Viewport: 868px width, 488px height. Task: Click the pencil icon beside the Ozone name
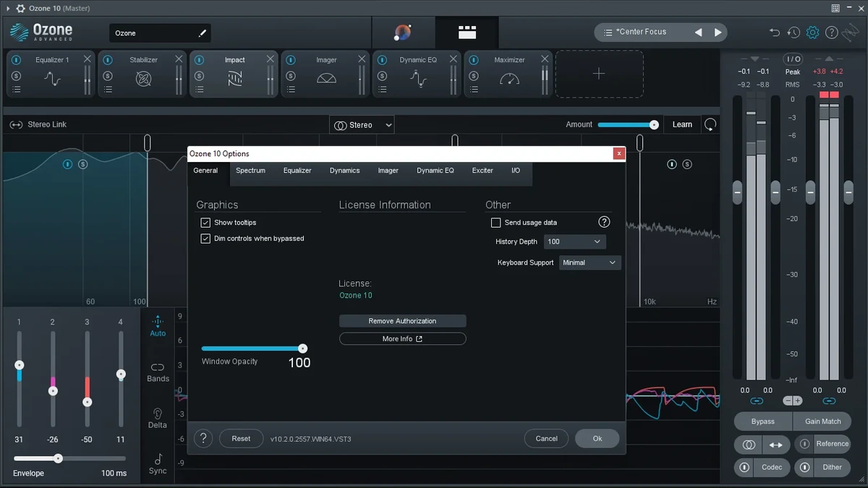tap(203, 33)
